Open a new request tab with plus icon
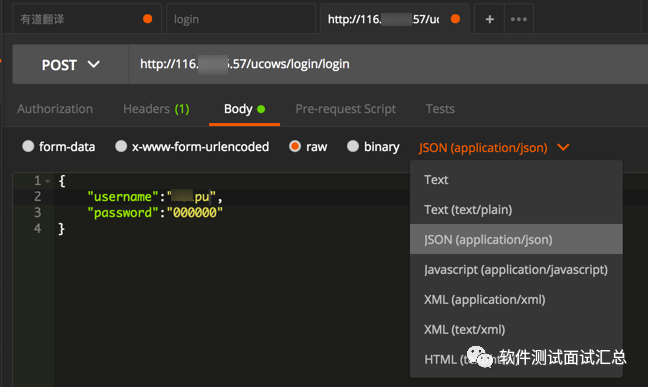The image size is (648, 387). [x=489, y=19]
